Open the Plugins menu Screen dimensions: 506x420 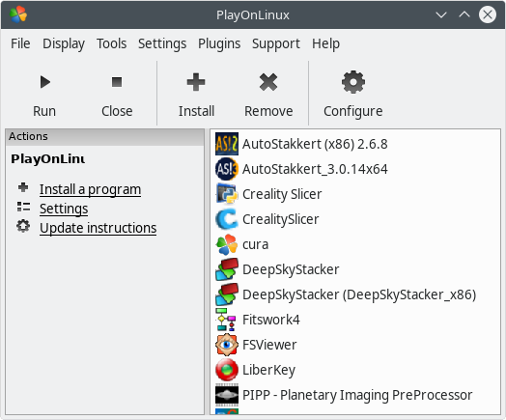coord(219,43)
